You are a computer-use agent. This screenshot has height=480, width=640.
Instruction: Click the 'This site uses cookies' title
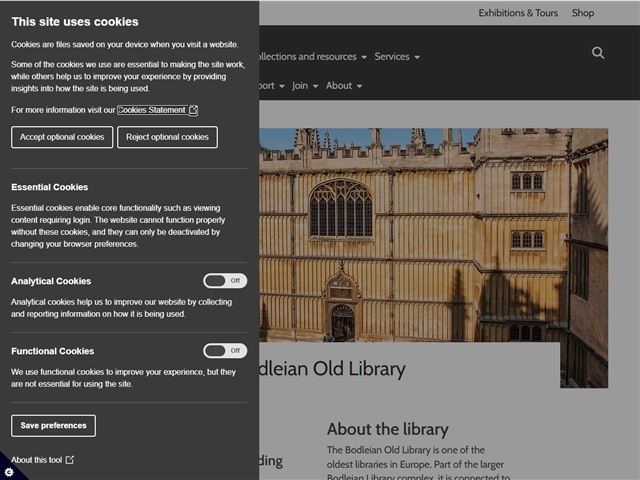point(75,22)
